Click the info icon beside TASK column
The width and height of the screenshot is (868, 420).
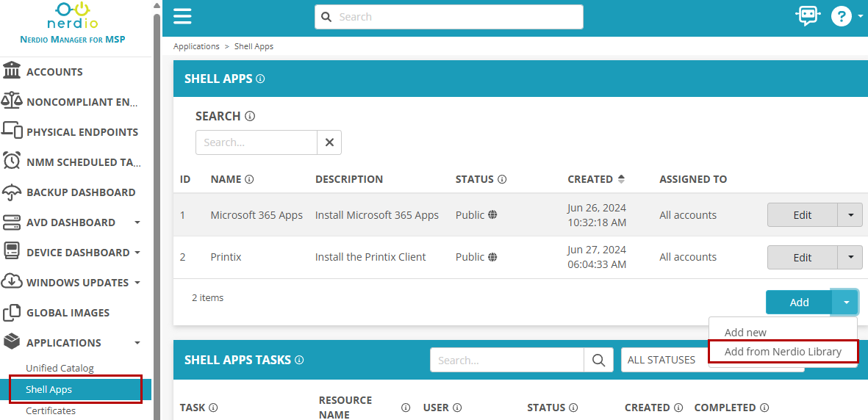[x=213, y=408]
